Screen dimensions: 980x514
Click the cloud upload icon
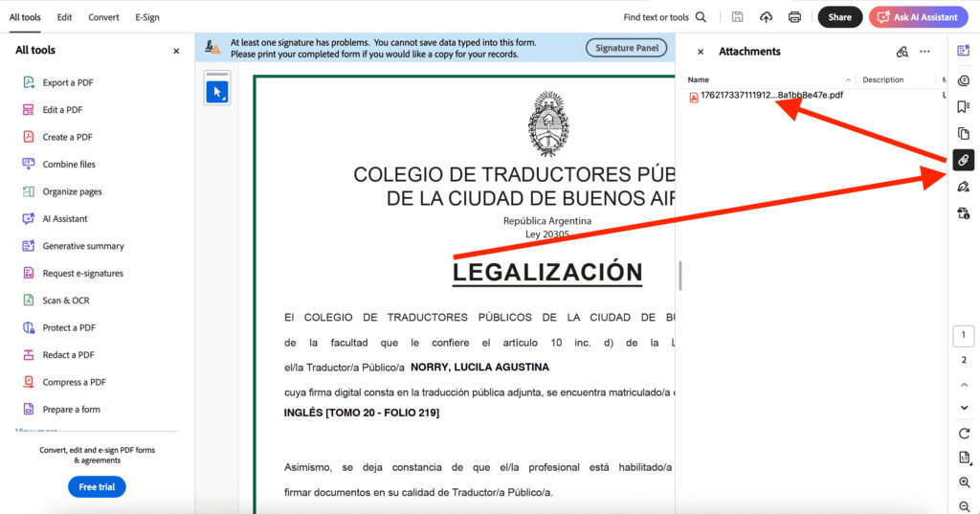point(766,17)
